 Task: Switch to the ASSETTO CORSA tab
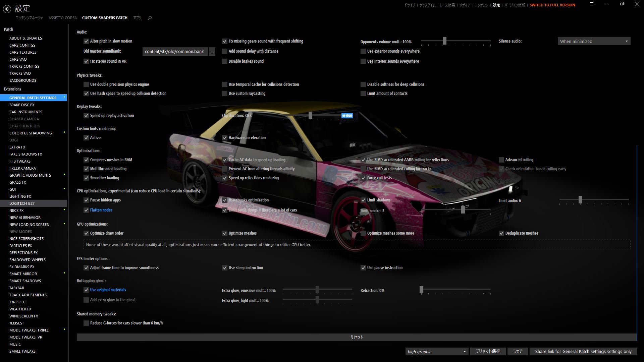coord(62,18)
